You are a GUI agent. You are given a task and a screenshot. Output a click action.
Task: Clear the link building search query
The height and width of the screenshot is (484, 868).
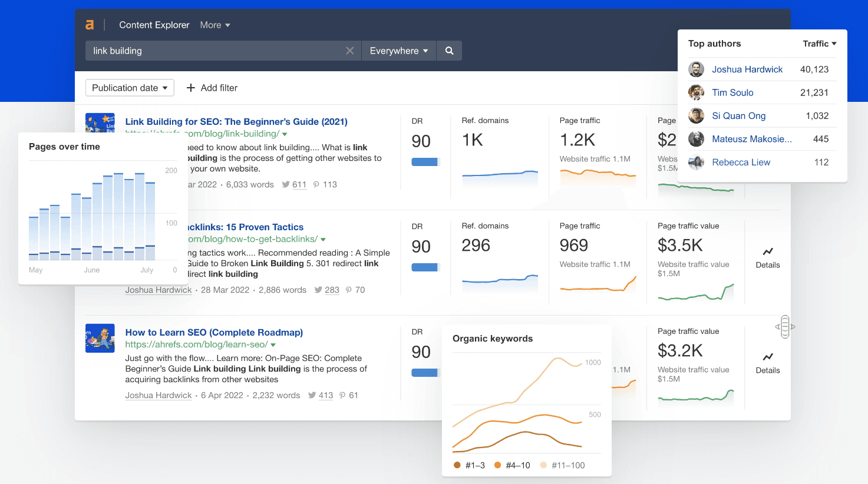click(x=349, y=51)
